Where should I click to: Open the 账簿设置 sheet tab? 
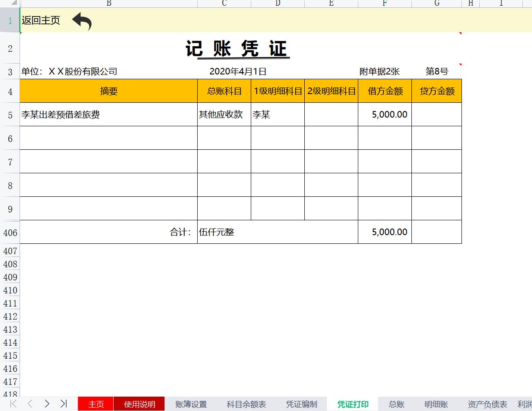point(191,404)
